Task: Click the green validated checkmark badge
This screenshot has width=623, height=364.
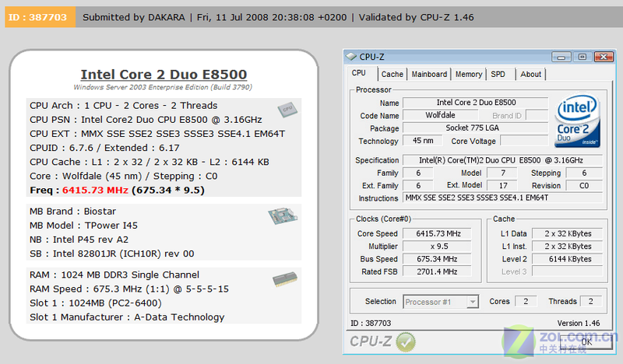Action: 405,342
